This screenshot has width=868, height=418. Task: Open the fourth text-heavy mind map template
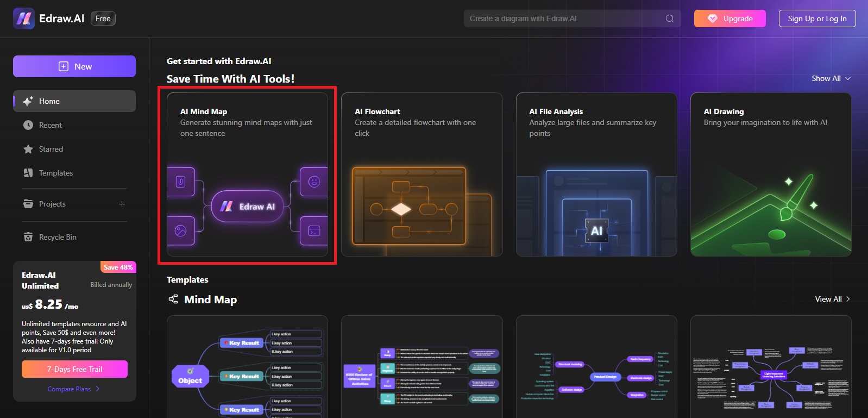771,367
